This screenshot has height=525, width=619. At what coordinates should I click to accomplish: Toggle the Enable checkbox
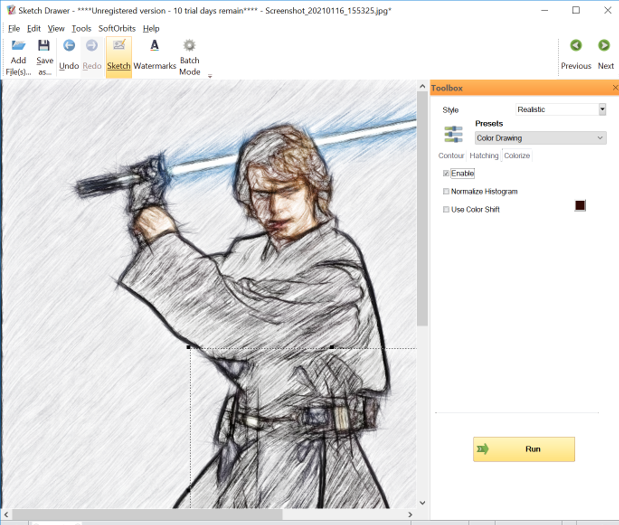(x=446, y=173)
